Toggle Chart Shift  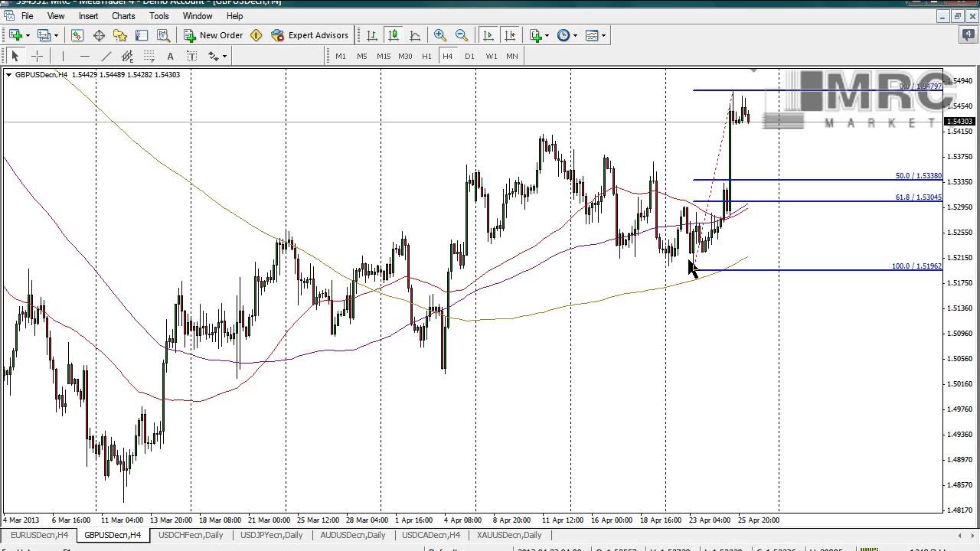(x=510, y=35)
